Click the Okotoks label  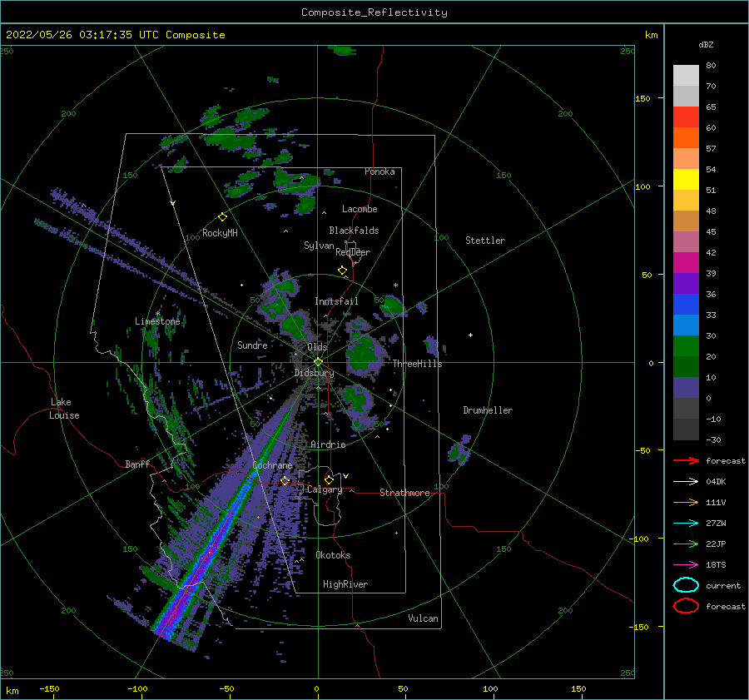333,555
